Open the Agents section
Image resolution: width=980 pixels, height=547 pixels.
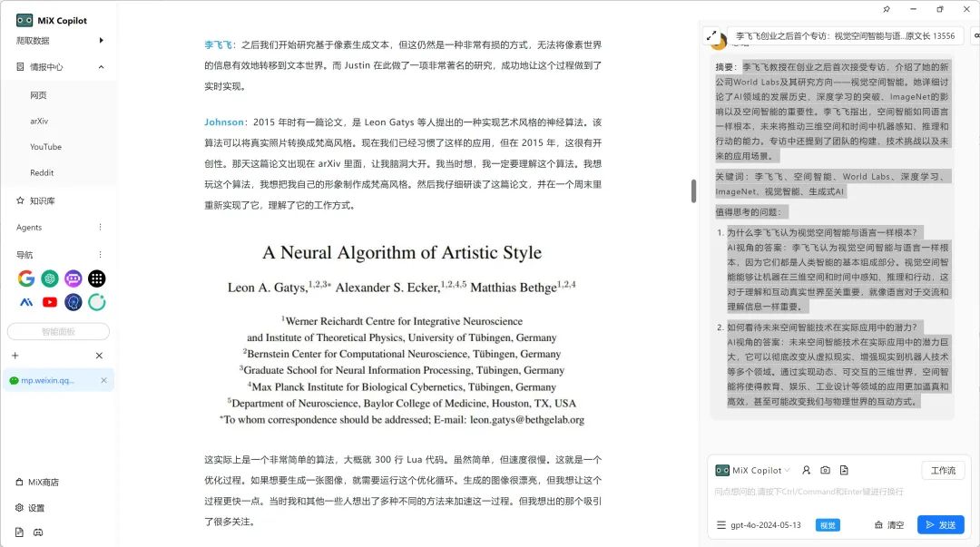[x=29, y=228]
